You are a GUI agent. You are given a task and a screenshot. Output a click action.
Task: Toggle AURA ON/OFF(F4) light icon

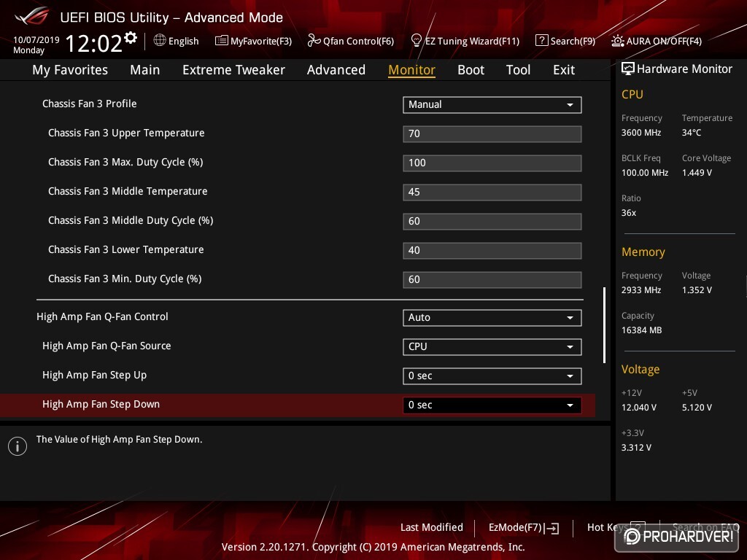tap(617, 41)
